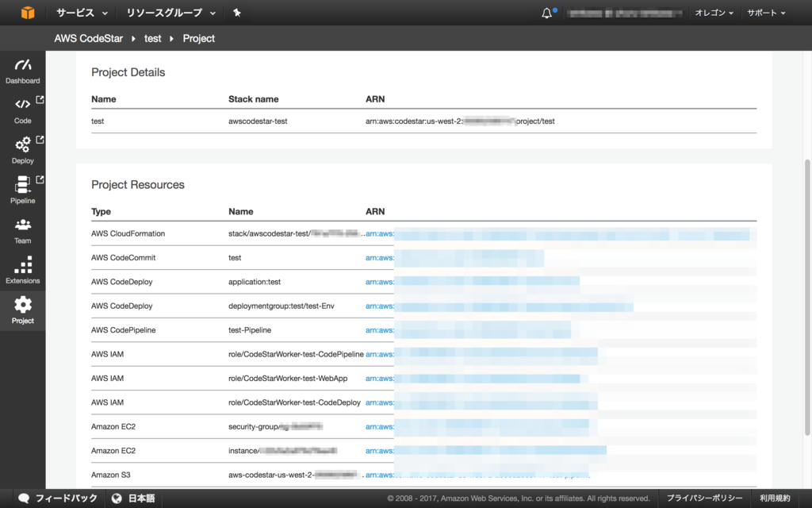Image resolution: width=812 pixels, height=508 pixels.
Task: Open the CodeStarWorker-test-CodePipeline ARN link
Action: pos(481,354)
